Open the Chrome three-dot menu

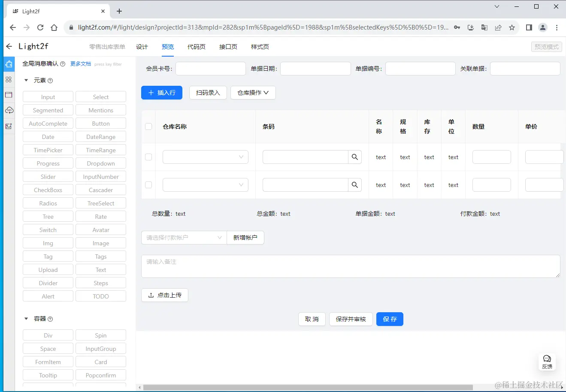[x=557, y=27]
